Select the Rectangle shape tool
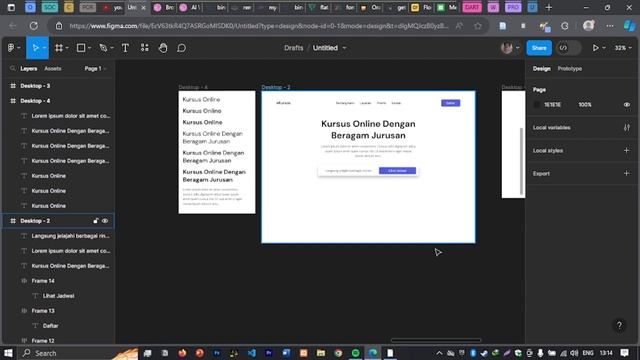Viewport: 640px width, 360px height. coord(81,48)
